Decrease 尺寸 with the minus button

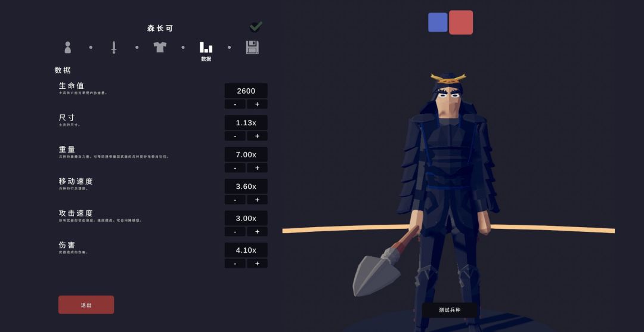pos(235,136)
